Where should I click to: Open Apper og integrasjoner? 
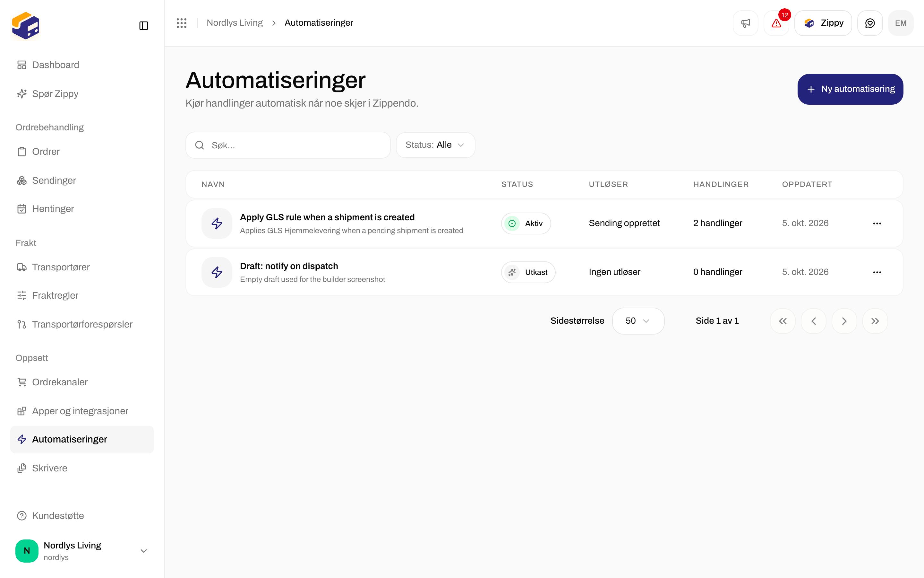[82, 411]
